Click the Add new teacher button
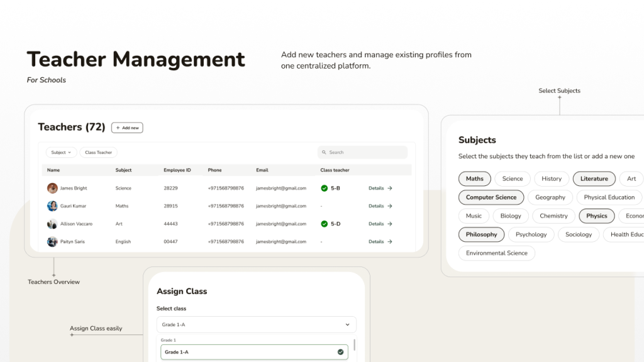644x362 pixels. 127,128
